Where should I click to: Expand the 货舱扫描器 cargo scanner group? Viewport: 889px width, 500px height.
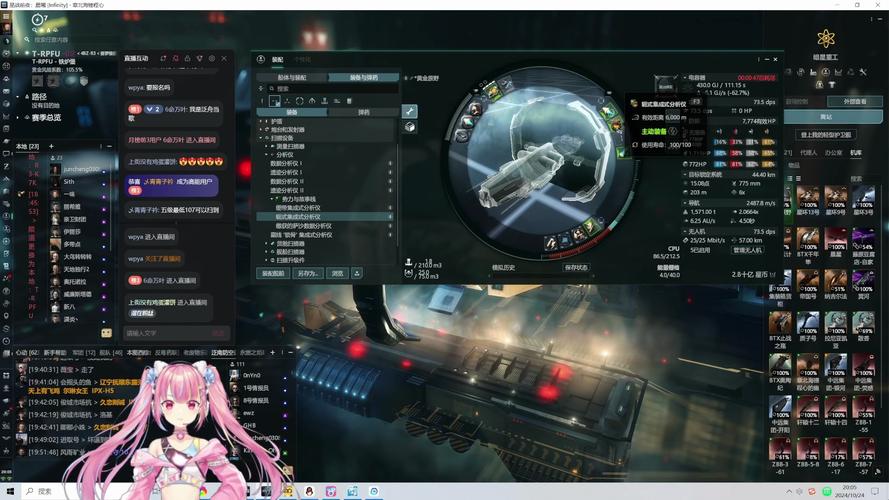point(266,243)
